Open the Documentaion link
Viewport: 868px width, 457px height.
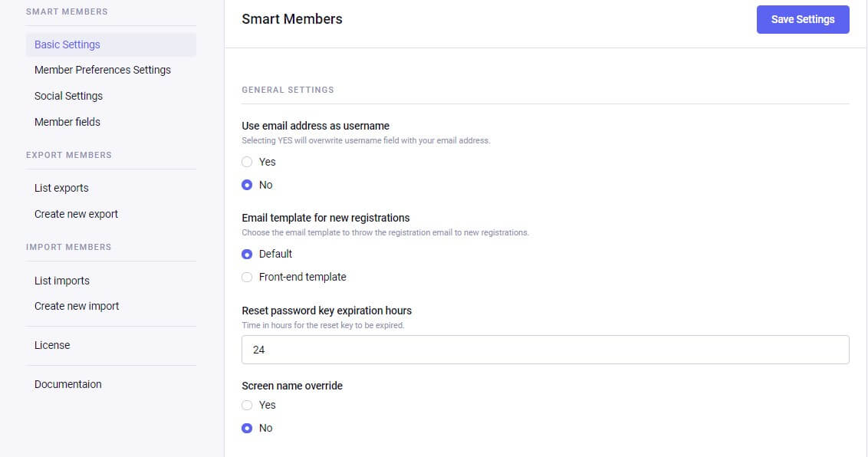tap(67, 384)
